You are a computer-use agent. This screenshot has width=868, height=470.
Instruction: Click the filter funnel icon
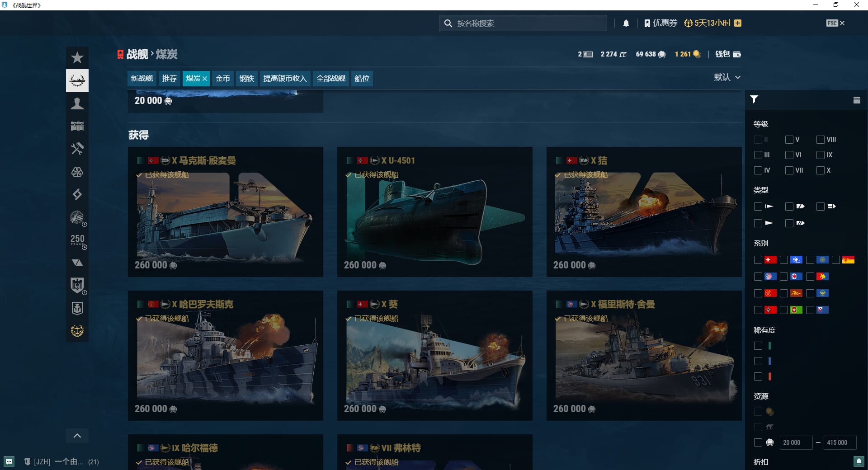754,99
